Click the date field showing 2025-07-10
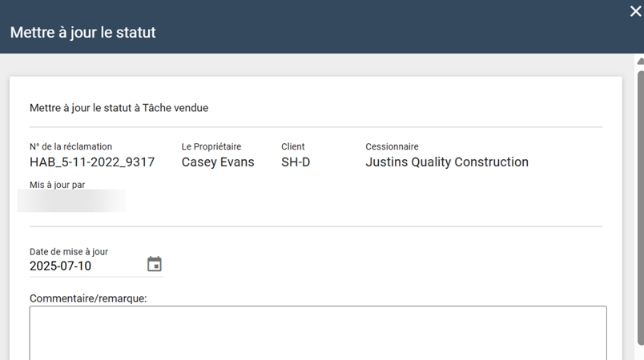The height and width of the screenshot is (360, 644). click(84, 266)
